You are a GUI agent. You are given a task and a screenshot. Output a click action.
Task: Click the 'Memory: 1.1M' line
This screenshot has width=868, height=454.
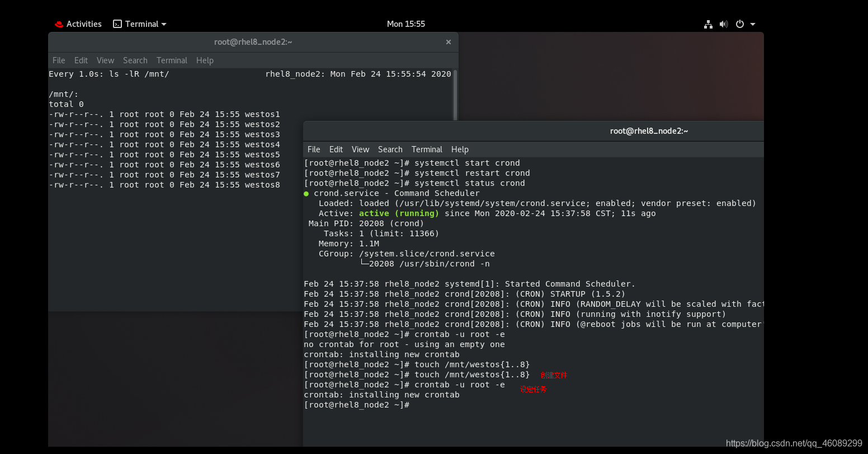coord(349,244)
